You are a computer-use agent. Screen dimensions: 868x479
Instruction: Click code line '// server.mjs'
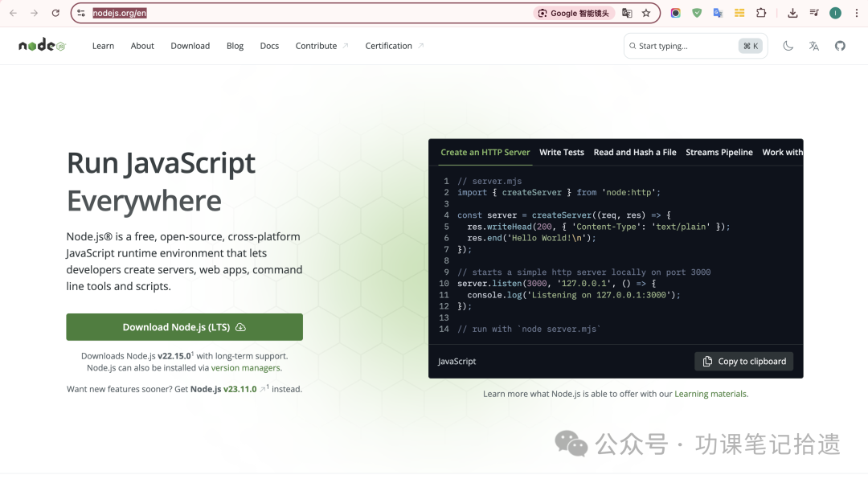(x=489, y=181)
